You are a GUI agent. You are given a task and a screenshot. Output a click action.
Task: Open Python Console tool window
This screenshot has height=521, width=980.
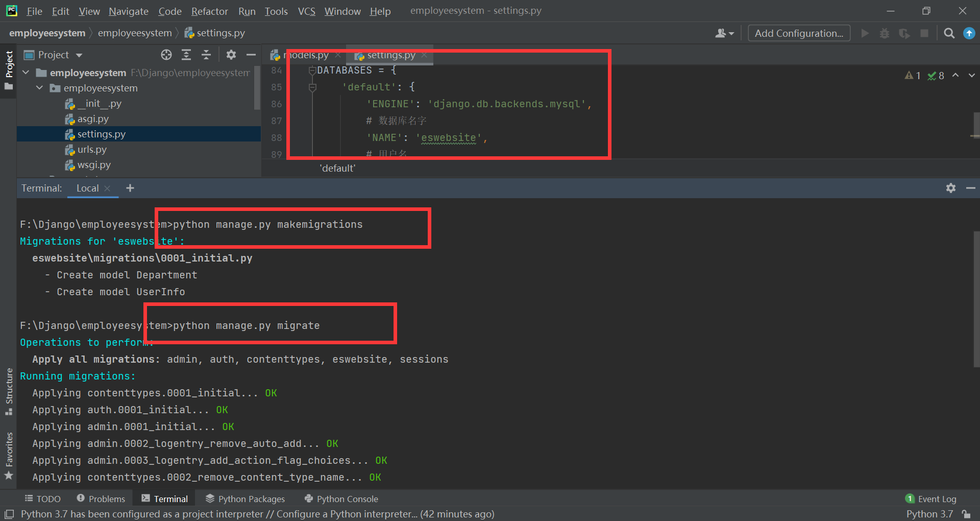click(x=341, y=499)
